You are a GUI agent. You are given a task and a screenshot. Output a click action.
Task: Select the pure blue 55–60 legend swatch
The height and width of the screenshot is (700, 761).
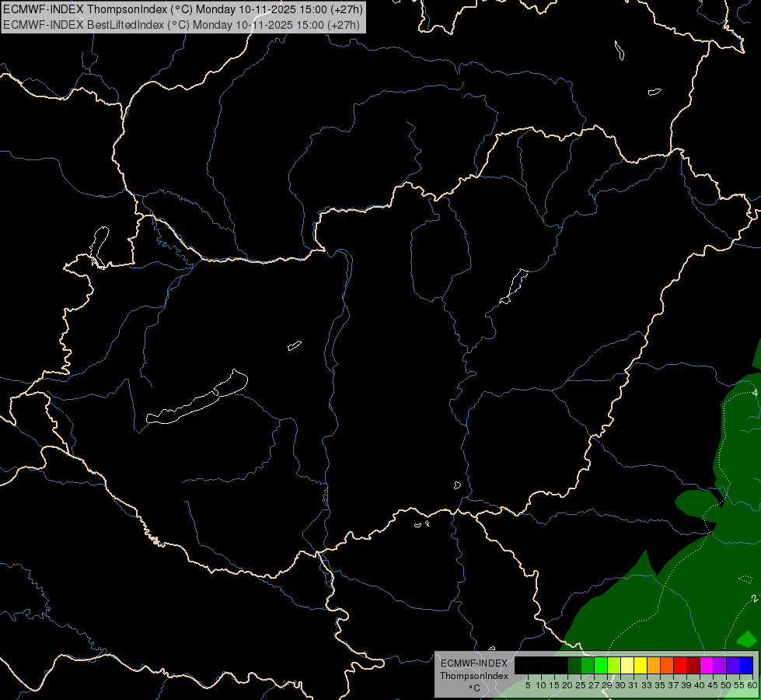pos(746,665)
